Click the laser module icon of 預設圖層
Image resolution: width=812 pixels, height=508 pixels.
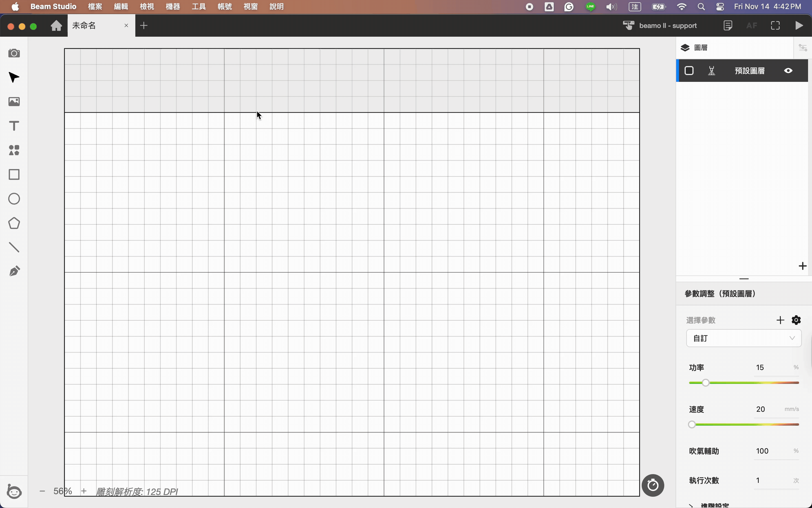(x=711, y=71)
